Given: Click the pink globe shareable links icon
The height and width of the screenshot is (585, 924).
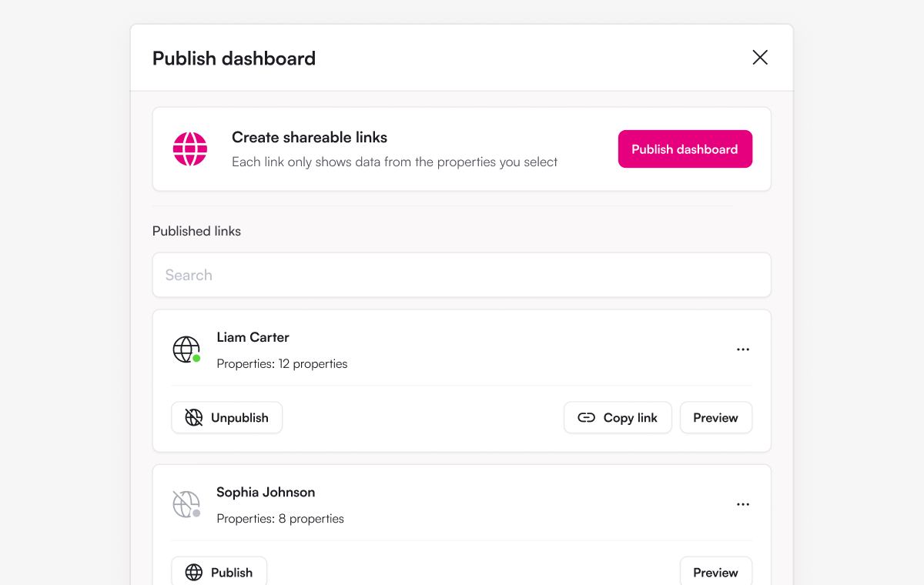Looking at the screenshot, I should [190, 149].
